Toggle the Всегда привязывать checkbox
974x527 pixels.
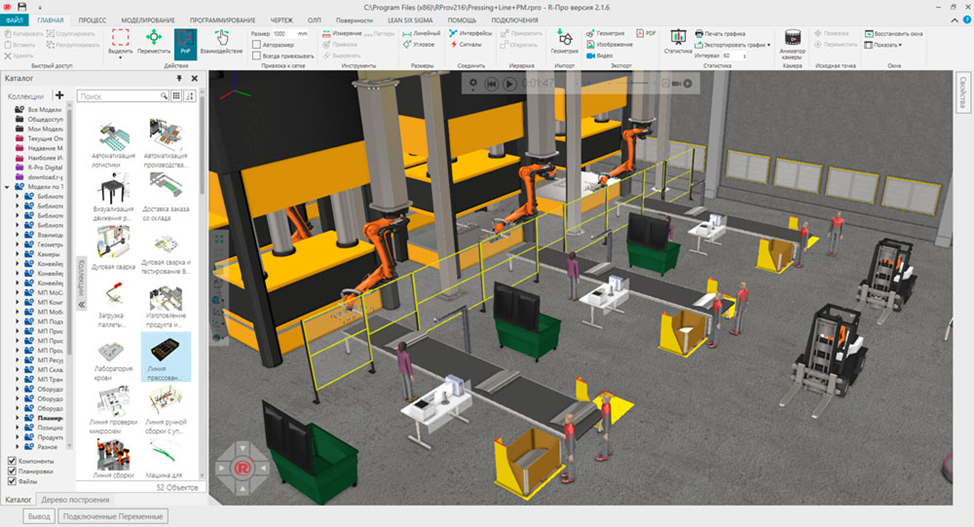(257, 56)
